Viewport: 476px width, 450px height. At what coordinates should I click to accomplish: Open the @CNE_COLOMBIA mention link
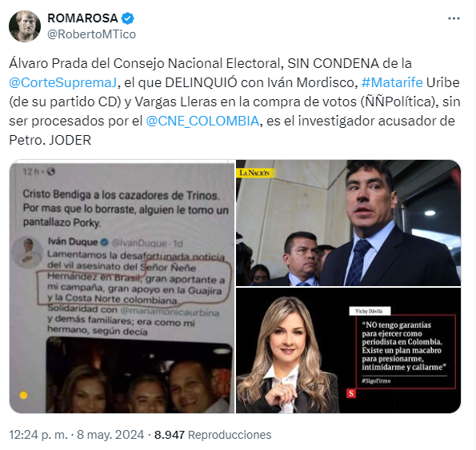(x=202, y=121)
